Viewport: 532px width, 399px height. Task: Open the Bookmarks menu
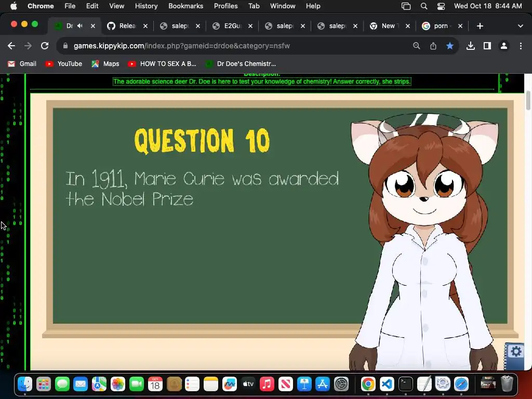185,6
